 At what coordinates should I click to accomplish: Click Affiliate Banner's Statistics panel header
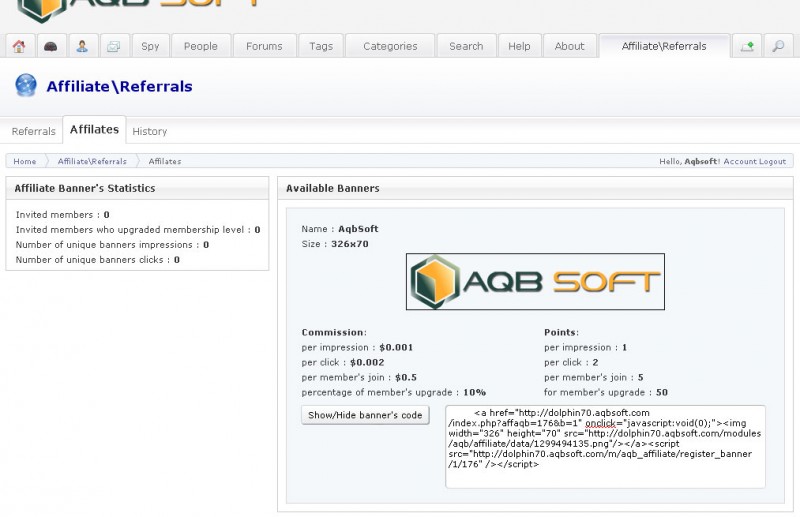137,188
